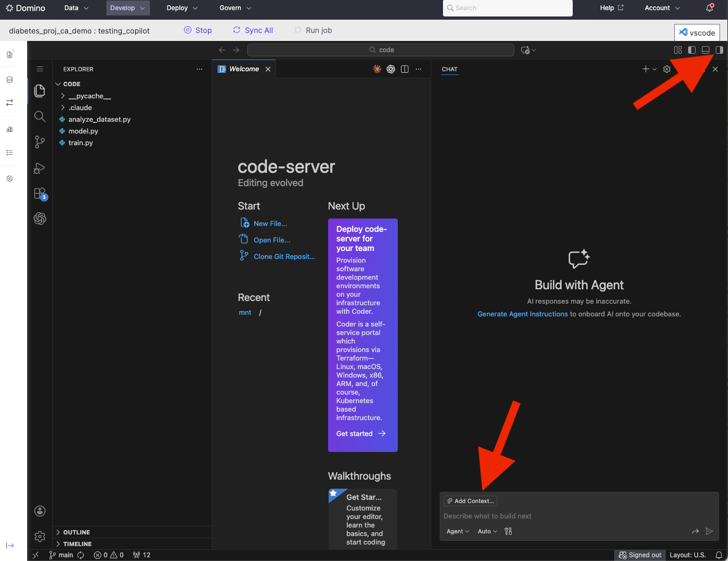Click the Open File... link
This screenshot has width=728, height=561.
272,240
